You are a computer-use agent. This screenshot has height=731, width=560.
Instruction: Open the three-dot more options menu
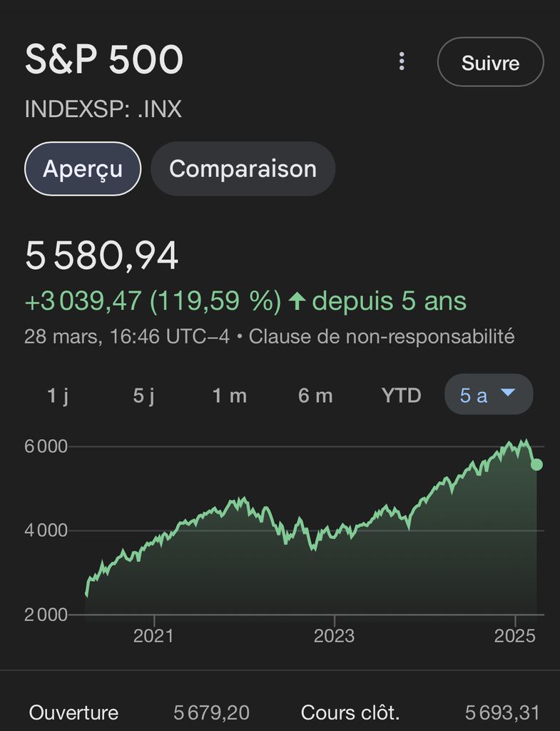402,61
